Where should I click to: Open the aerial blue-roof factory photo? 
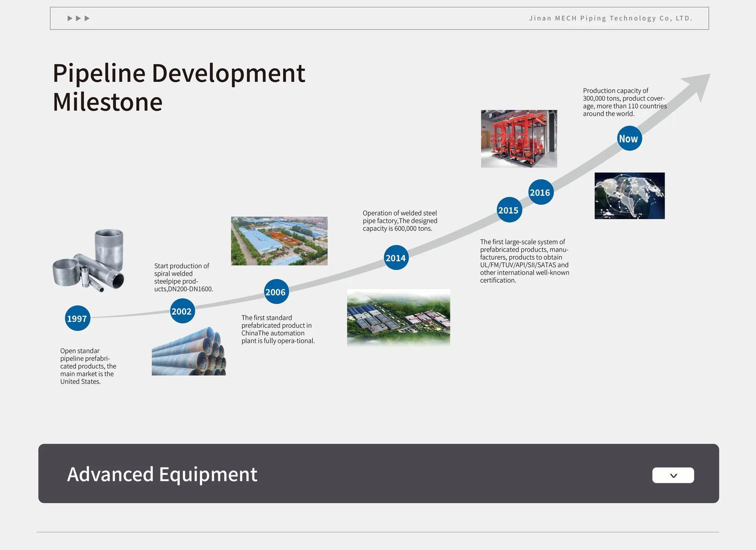279,241
